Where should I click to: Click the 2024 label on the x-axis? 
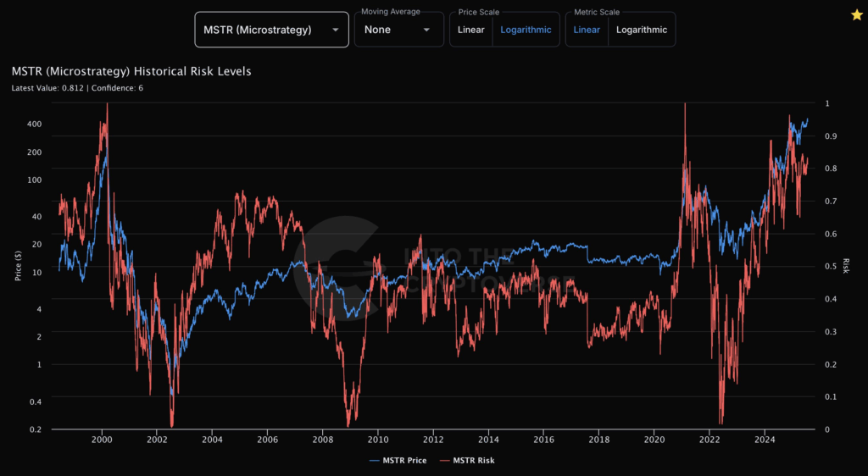tap(765, 440)
